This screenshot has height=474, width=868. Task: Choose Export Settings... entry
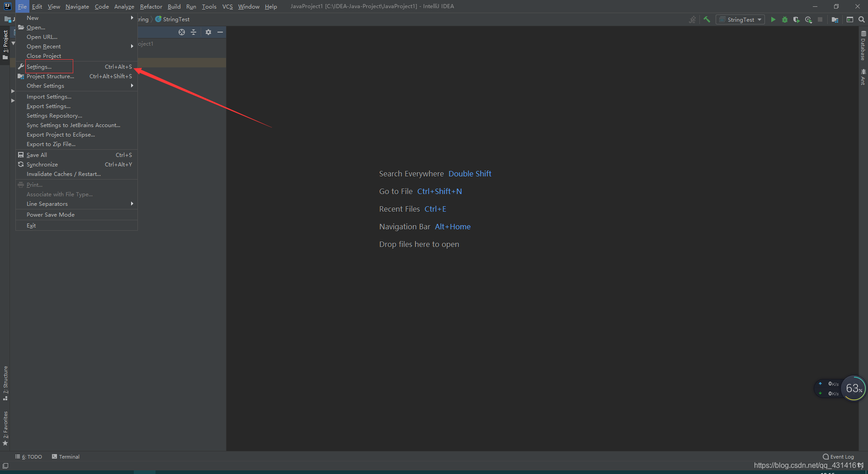coord(76,106)
